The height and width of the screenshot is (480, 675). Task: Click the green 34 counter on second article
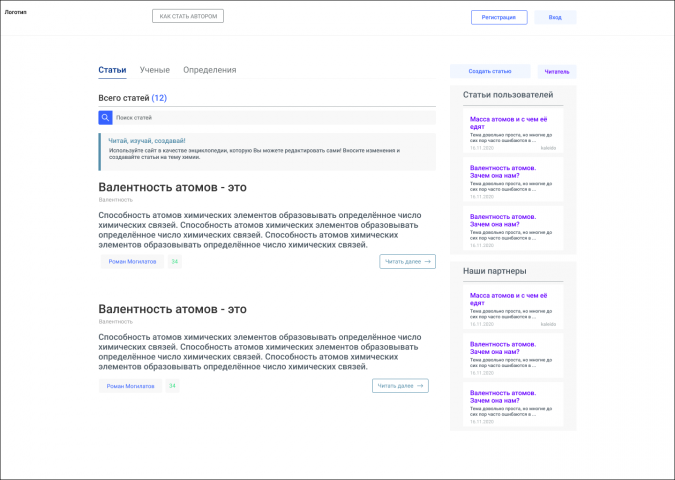[x=172, y=386]
